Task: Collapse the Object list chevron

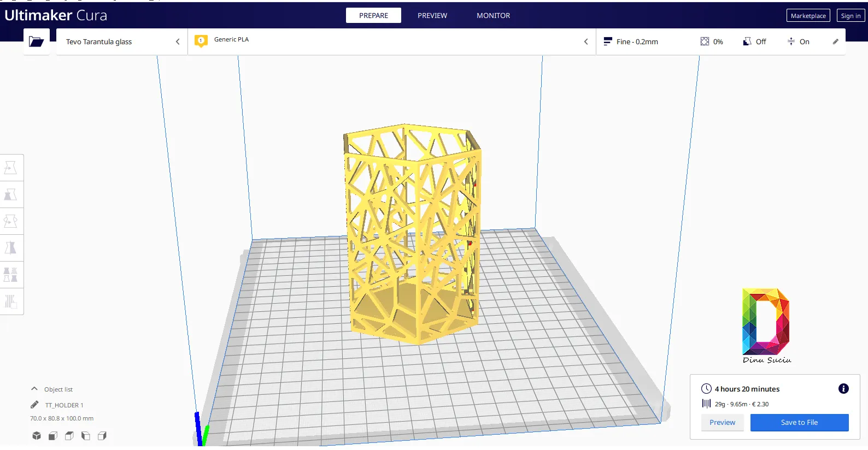Action: (34, 389)
